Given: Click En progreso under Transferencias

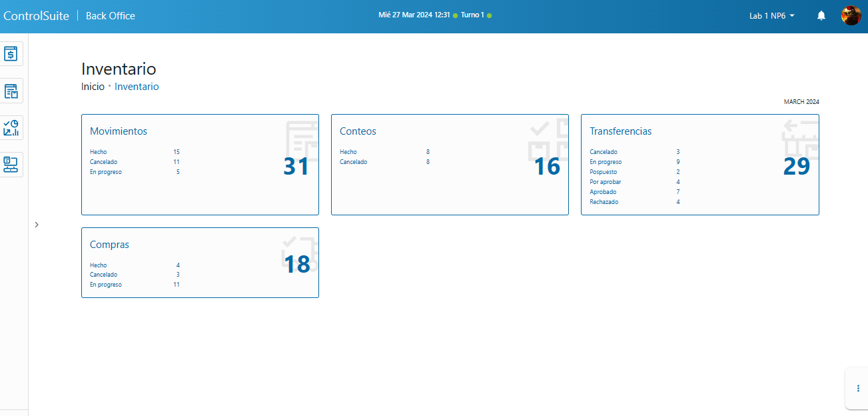Looking at the screenshot, I should click(606, 162).
